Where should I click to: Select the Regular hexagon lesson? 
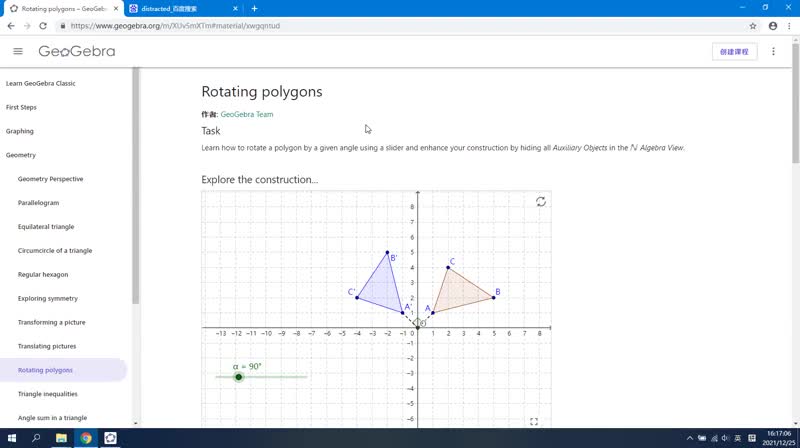pyautogui.click(x=43, y=275)
